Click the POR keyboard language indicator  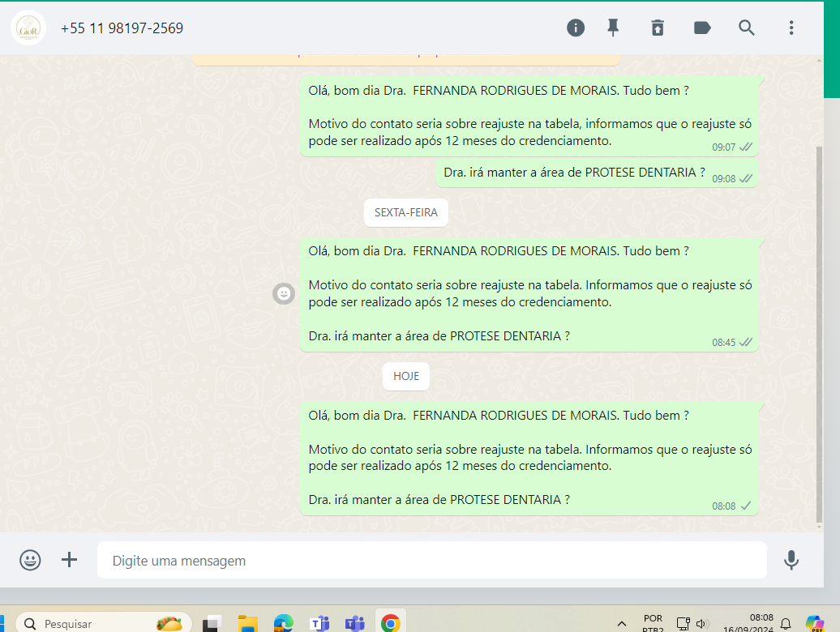(x=653, y=623)
